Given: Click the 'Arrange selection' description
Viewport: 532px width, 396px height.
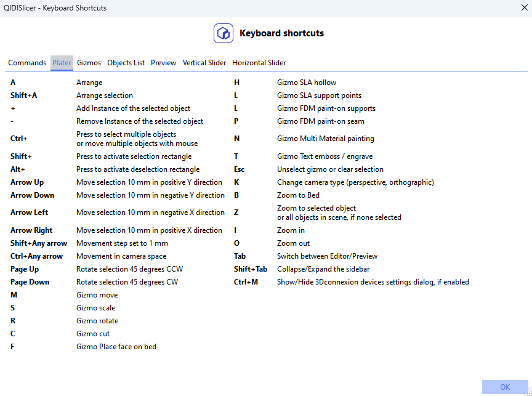Looking at the screenshot, I should tap(105, 95).
